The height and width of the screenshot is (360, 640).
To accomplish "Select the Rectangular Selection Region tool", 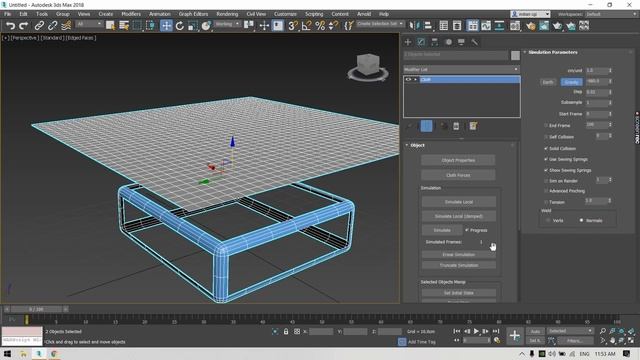I will click(x=137, y=26).
